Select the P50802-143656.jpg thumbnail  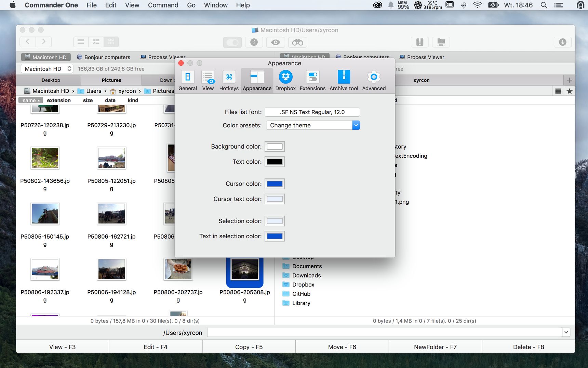click(45, 158)
